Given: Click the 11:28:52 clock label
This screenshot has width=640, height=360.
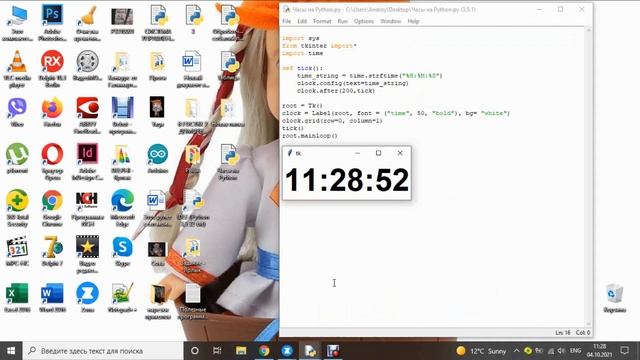Looking at the screenshot, I should tap(347, 180).
